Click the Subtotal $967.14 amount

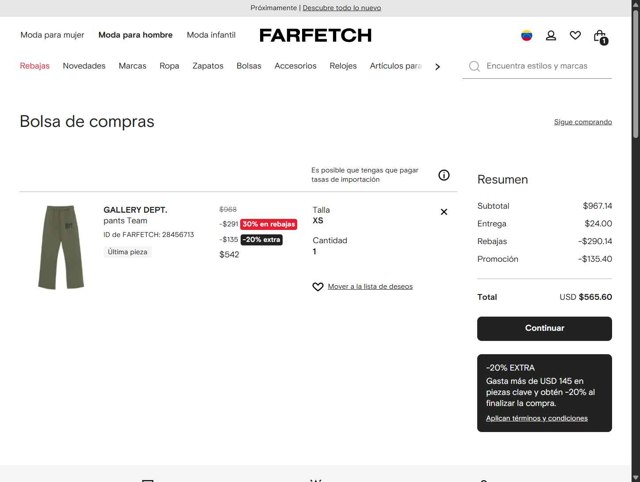click(597, 206)
